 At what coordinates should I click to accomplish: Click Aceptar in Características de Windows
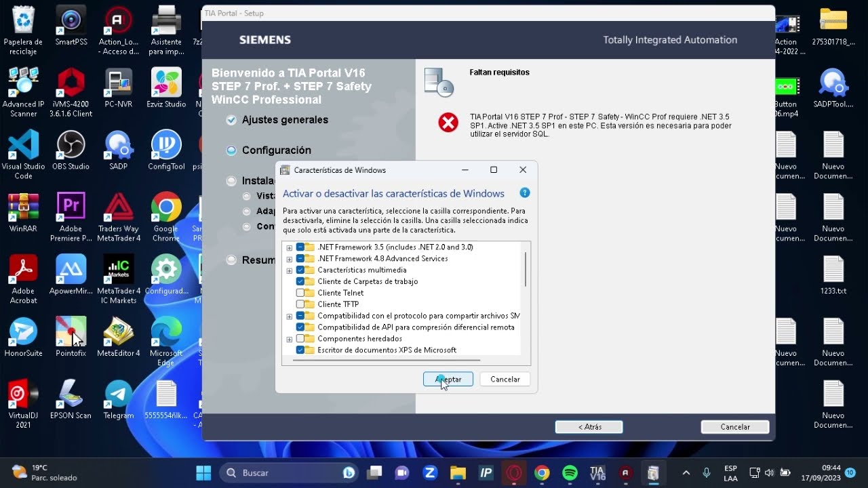tap(448, 380)
